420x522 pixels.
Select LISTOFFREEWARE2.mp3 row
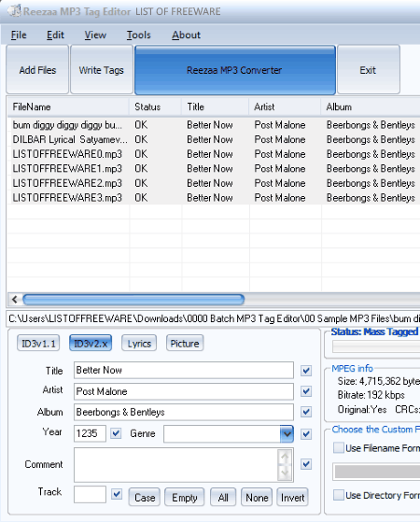pos(213,183)
